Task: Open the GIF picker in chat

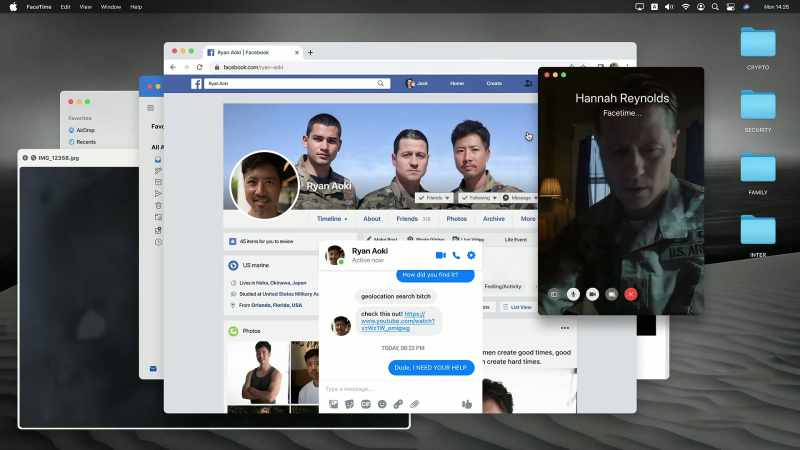Action: (x=366, y=404)
